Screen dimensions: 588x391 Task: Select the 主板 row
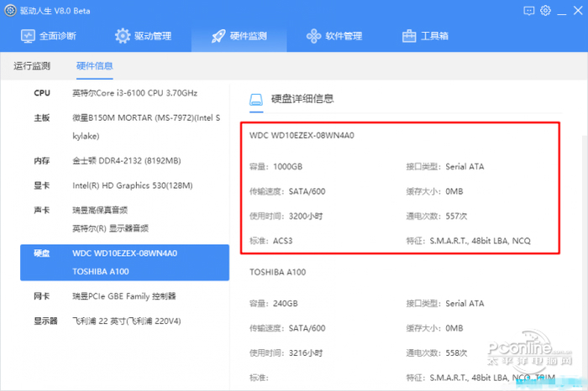pos(124,127)
